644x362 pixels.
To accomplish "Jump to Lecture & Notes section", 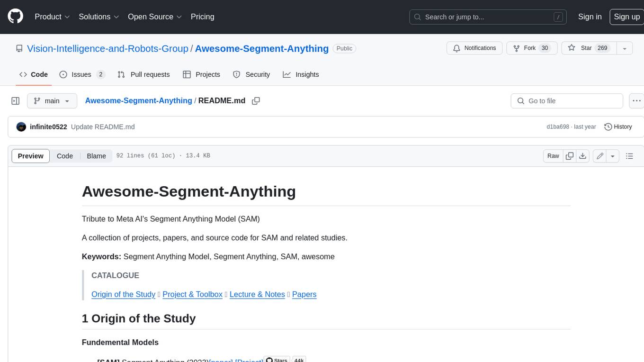I will click(257, 294).
